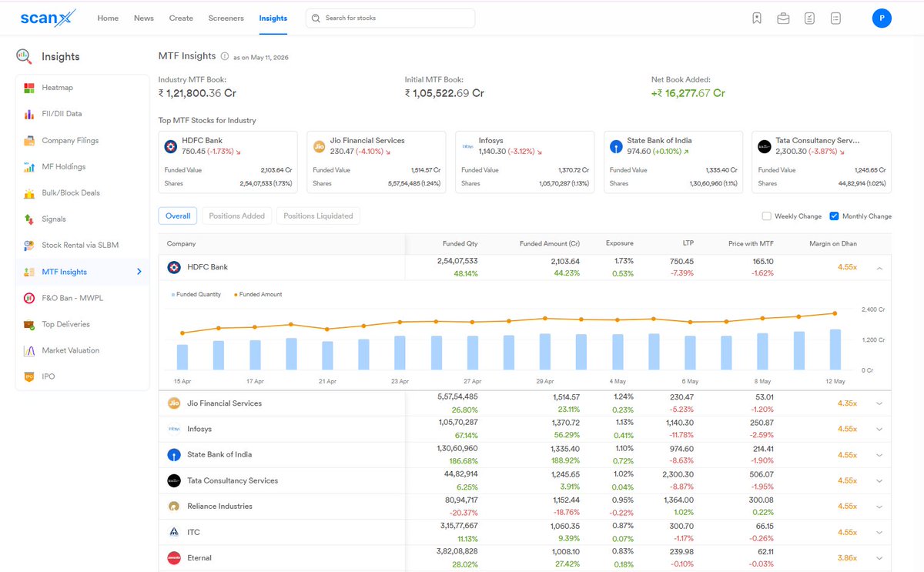This screenshot has width=924, height=572.
Task: Toggle the Funded Amount chart legend
Action: tap(257, 294)
